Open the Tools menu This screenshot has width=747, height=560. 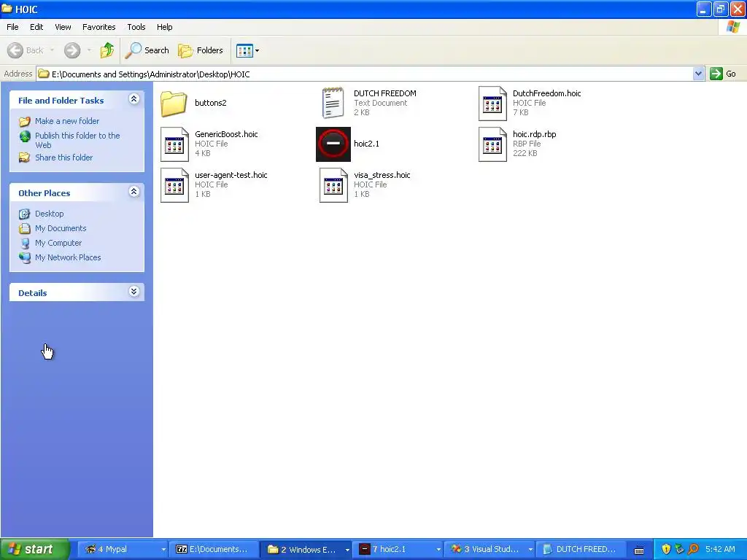pos(136,27)
